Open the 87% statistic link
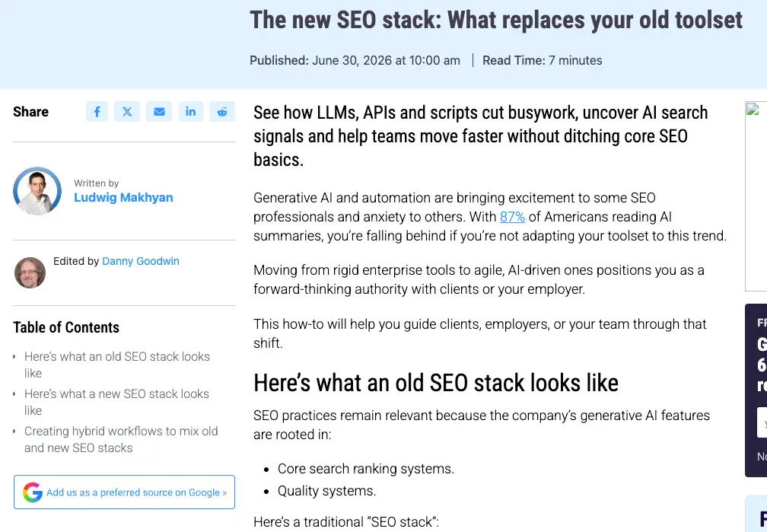This screenshot has height=532, width=767. tap(512, 217)
